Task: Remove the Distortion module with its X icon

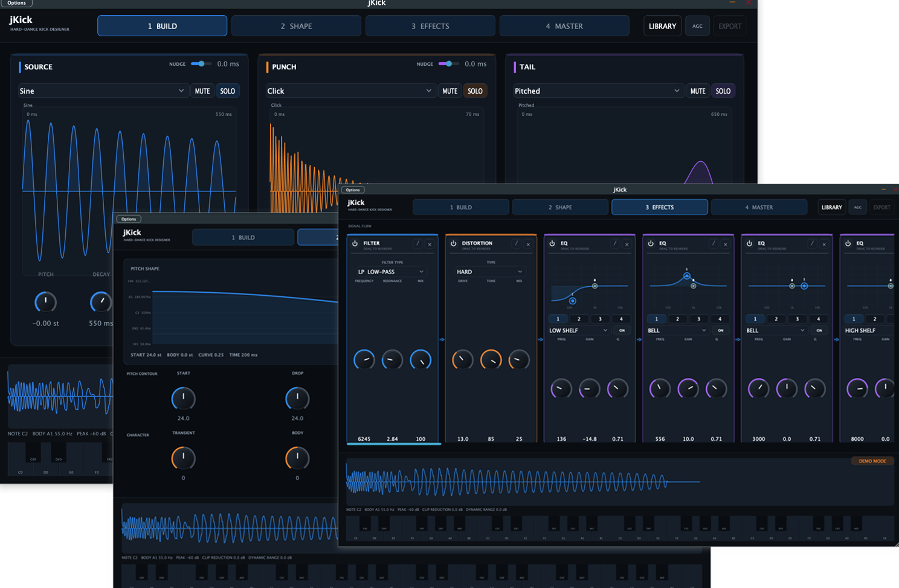Action: pos(528,244)
